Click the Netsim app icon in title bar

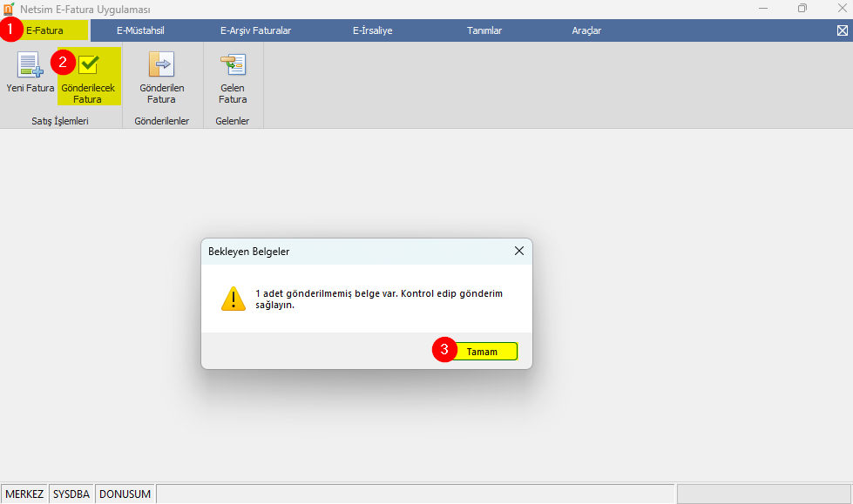pyautogui.click(x=9, y=9)
